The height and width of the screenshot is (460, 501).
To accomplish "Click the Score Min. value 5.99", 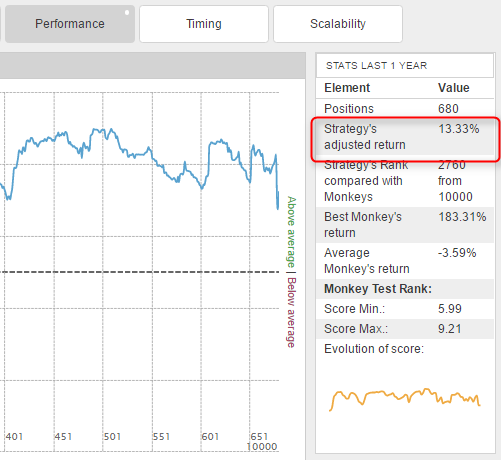I will (450, 309).
